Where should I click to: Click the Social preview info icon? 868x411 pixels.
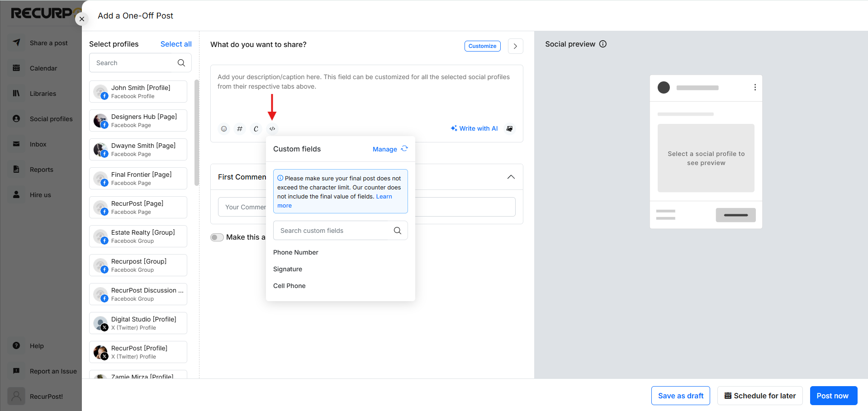click(603, 44)
